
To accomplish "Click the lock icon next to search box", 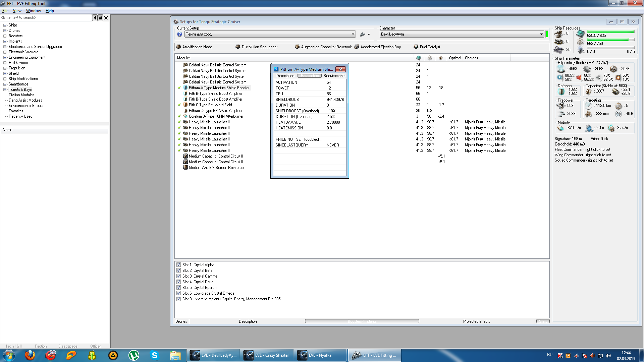I will click(100, 18).
